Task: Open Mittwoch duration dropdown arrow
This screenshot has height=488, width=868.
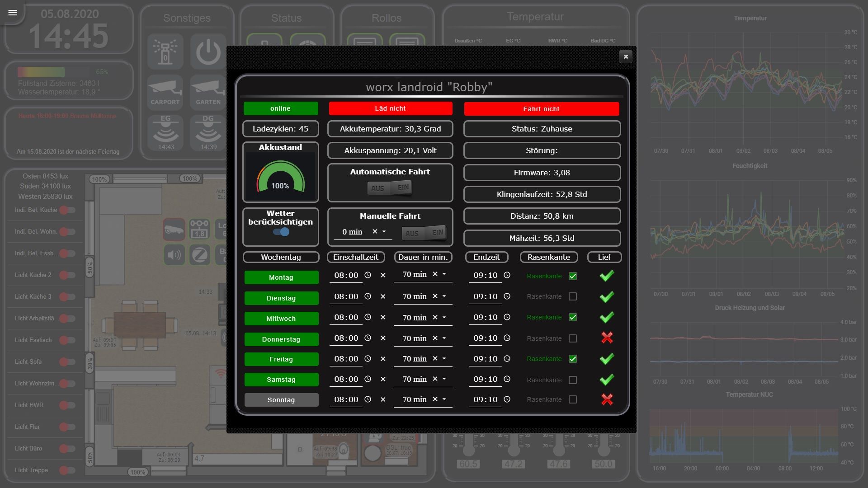Action: click(x=444, y=317)
